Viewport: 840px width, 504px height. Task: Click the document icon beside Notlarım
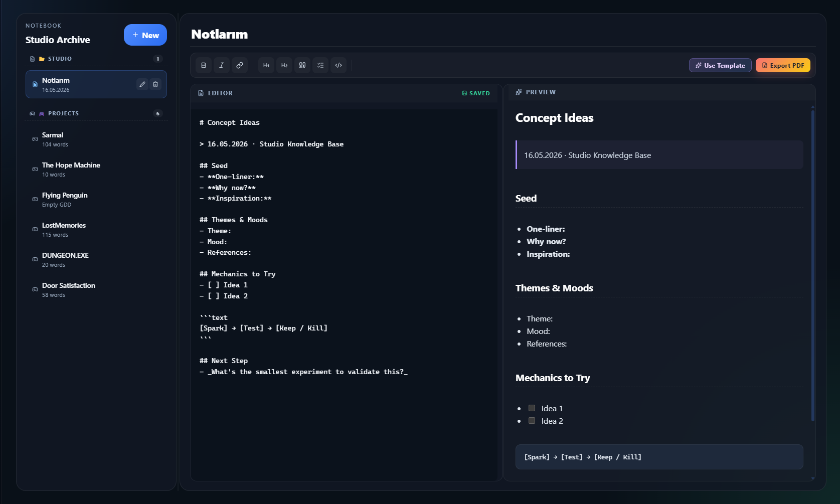click(x=35, y=84)
